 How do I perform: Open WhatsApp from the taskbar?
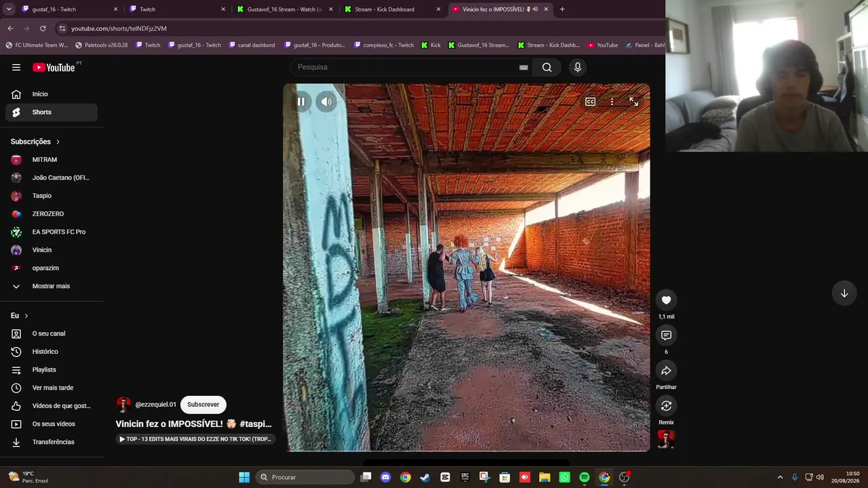(x=564, y=477)
